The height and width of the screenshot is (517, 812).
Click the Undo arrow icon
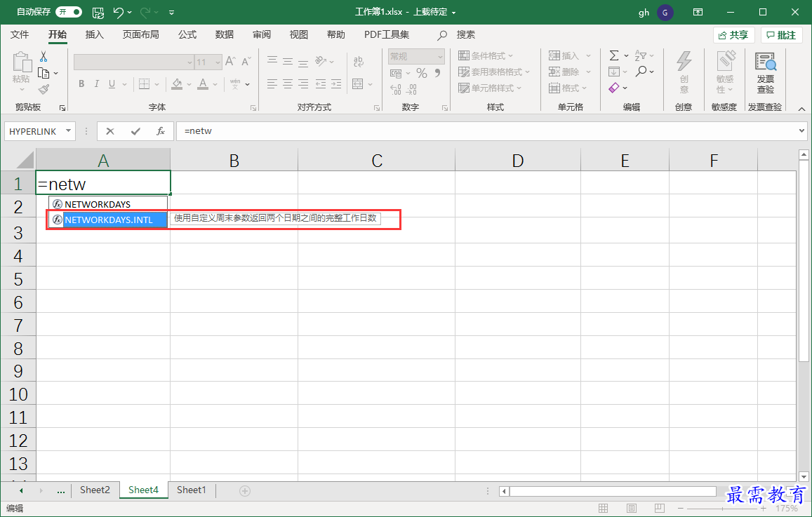[118, 12]
